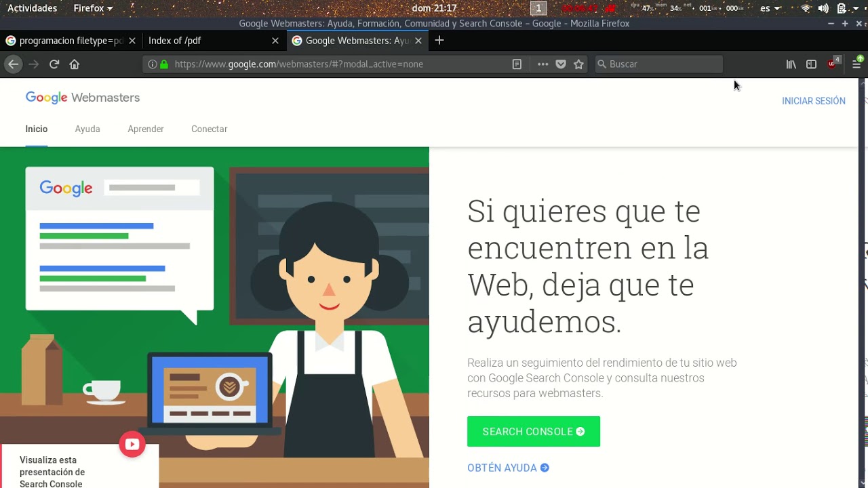The image size is (868, 488).
Task: Open the Ayuda navigation tab
Action: pos(87,129)
